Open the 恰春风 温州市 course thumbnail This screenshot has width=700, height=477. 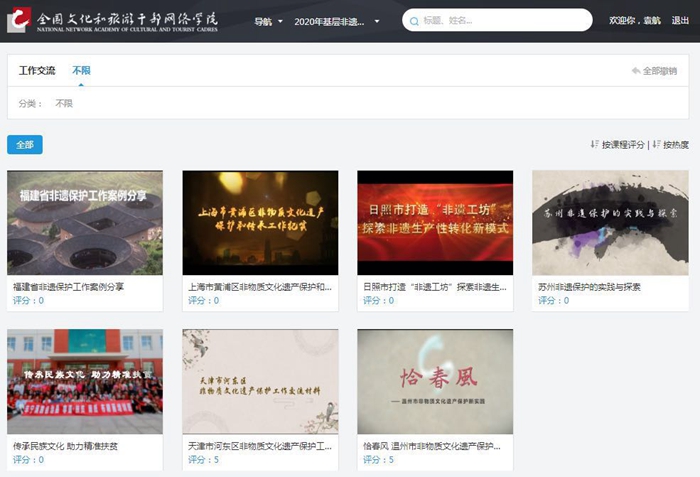tap(435, 381)
